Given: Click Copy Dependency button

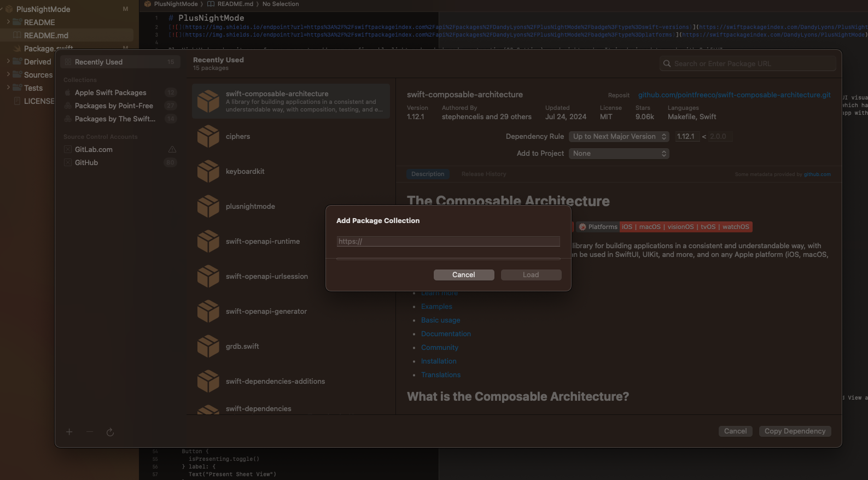Looking at the screenshot, I should coord(795,431).
